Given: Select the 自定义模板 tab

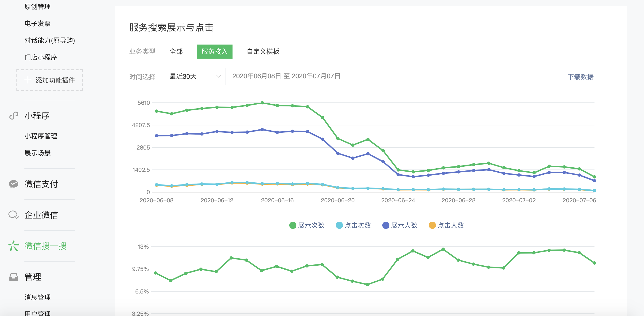Looking at the screenshot, I should (263, 52).
